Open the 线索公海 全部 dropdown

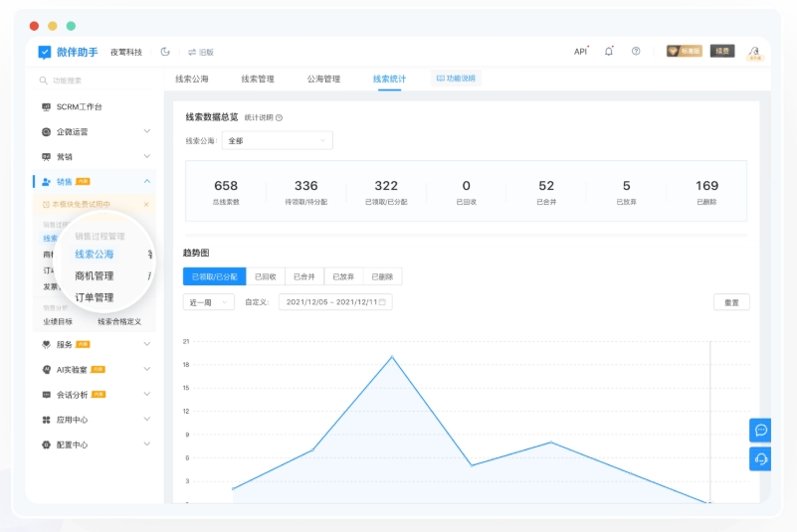tap(277, 140)
